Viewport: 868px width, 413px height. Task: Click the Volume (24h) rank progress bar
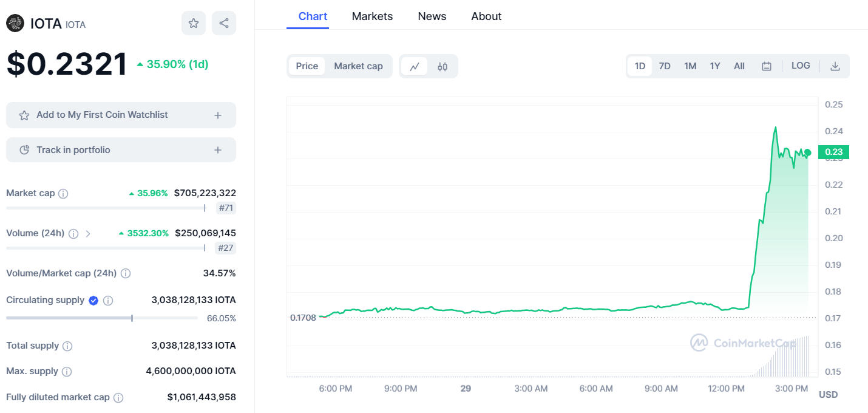point(106,248)
